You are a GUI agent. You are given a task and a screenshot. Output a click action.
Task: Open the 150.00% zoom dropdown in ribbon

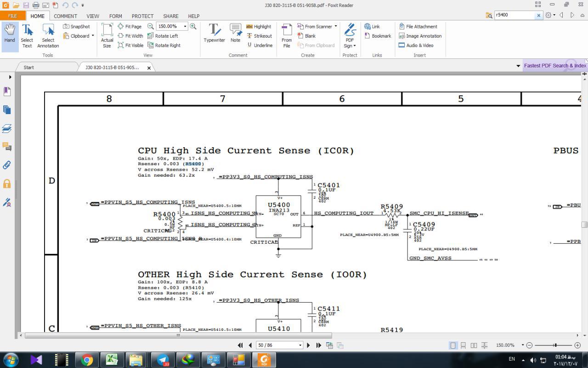coord(185,27)
